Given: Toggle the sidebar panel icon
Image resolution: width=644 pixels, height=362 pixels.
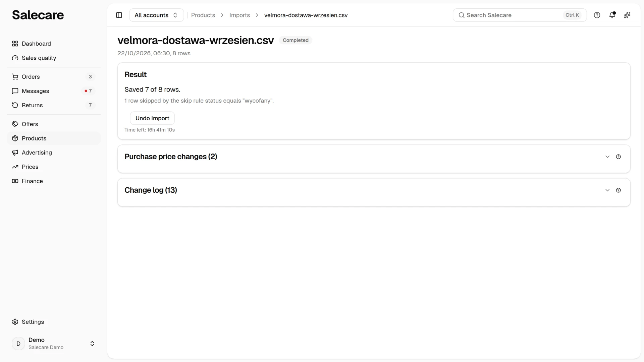Looking at the screenshot, I should pos(119,15).
